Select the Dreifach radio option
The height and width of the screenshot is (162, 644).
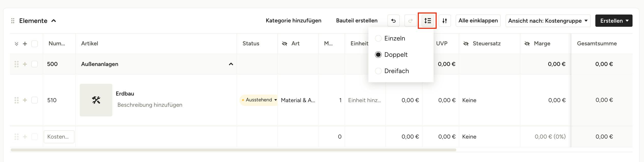coord(378,71)
